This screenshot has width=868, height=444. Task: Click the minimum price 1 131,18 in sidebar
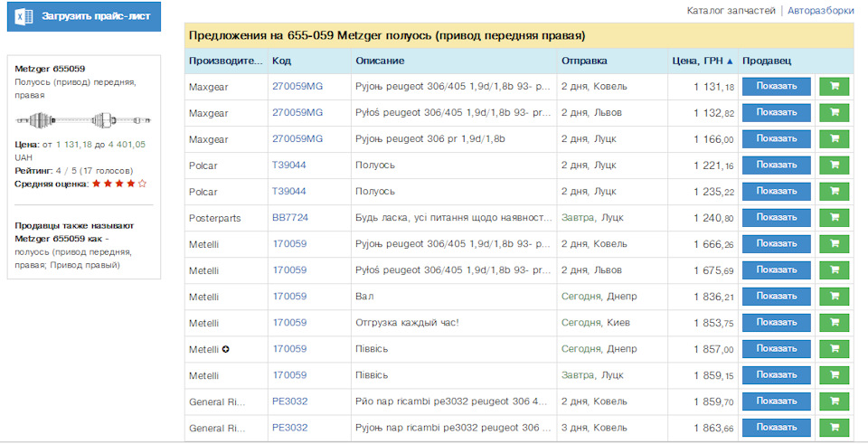(74, 145)
